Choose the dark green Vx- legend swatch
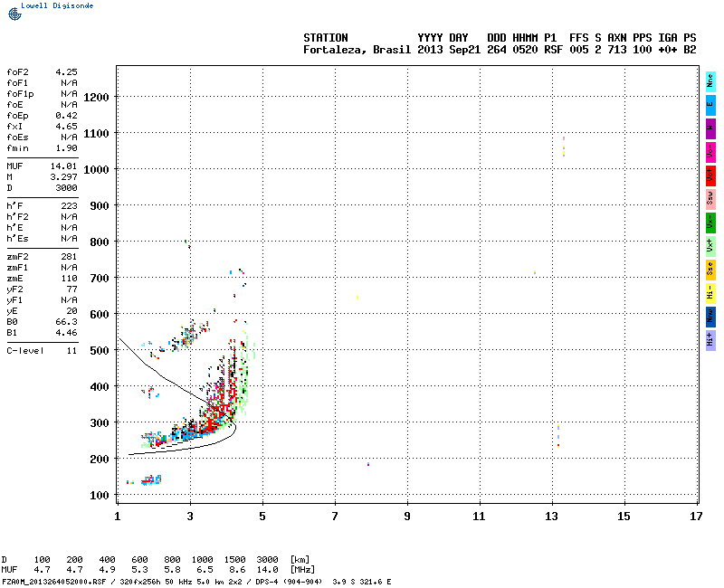This screenshot has width=724, height=588. 710,223
